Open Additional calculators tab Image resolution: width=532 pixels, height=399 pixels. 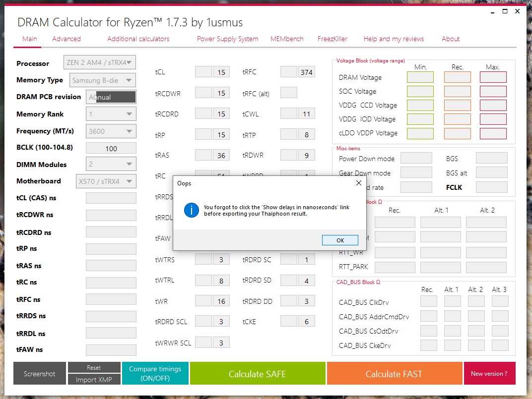(138, 39)
